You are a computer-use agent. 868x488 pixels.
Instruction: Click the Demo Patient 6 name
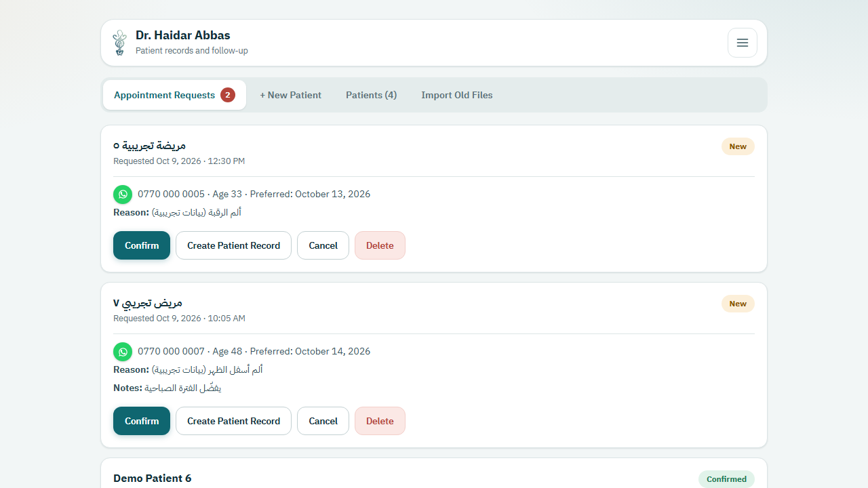[153, 479]
